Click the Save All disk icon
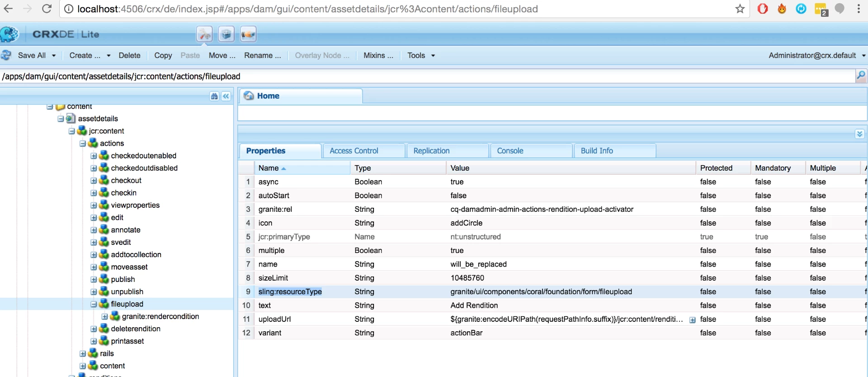 coord(6,55)
